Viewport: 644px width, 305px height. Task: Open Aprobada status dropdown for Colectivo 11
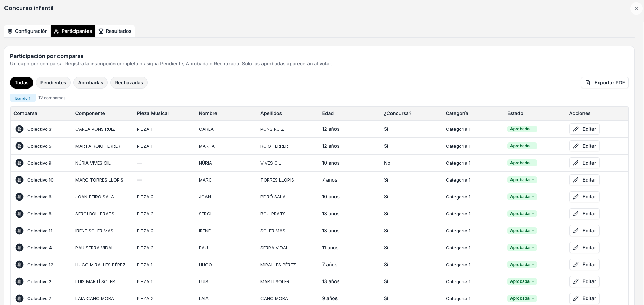coord(522,231)
